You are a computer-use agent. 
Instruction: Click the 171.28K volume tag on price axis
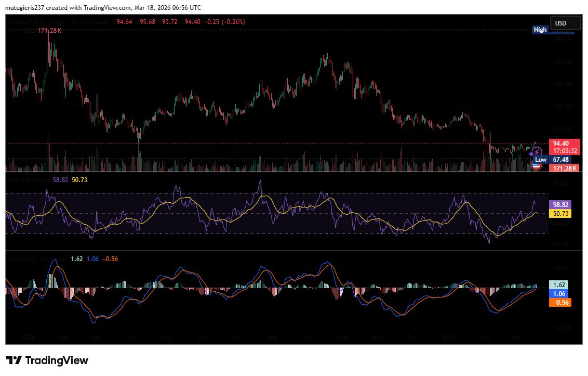pyautogui.click(x=565, y=168)
